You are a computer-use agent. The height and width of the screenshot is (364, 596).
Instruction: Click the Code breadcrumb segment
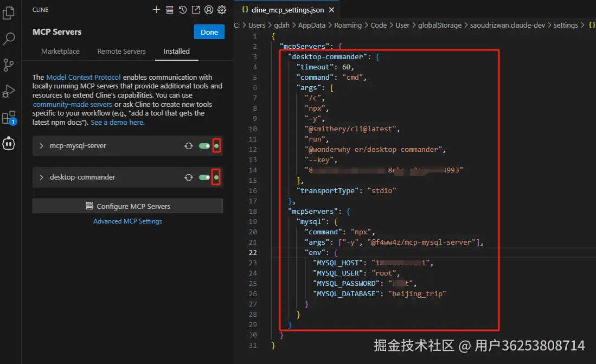click(x=379, y=25)
